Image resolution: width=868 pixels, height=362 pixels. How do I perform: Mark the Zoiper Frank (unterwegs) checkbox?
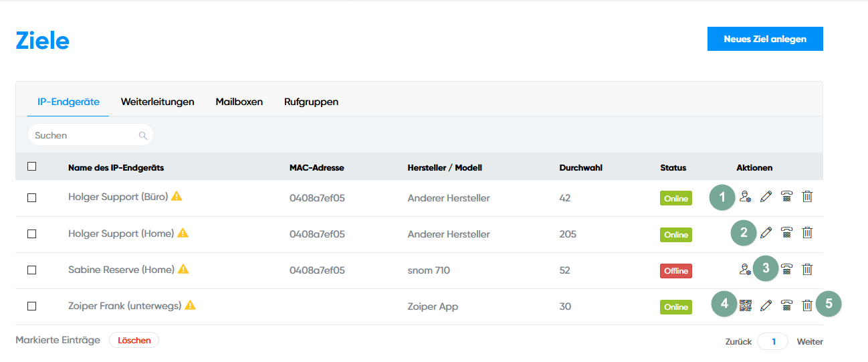point(32,306)
